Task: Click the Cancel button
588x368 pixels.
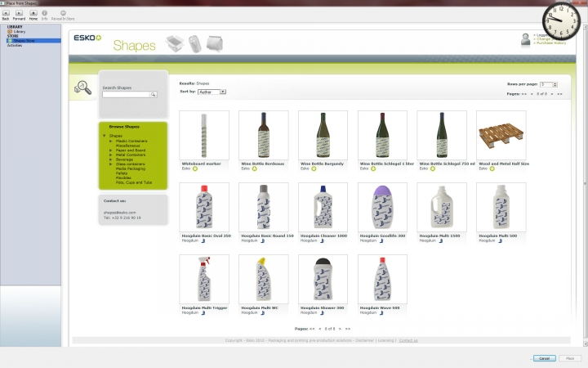Action: coord(544,358)
